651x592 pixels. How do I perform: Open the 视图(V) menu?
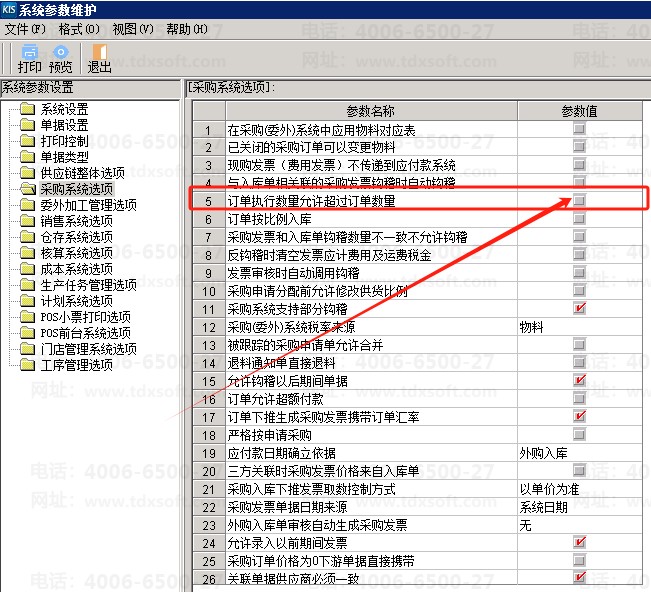[x=132, y=29]
